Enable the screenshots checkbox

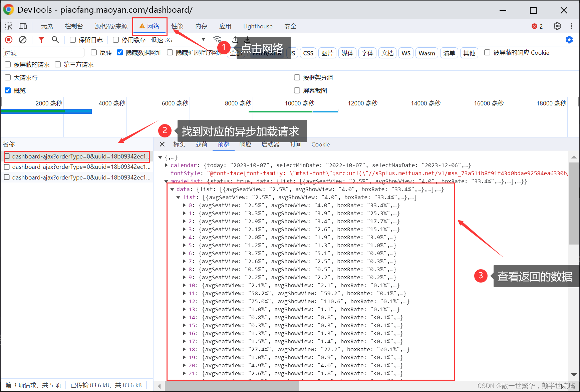(297, 90)
